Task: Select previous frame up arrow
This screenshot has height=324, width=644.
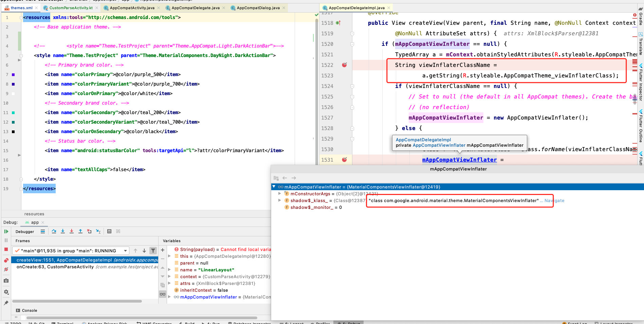Action: (135, 251)
